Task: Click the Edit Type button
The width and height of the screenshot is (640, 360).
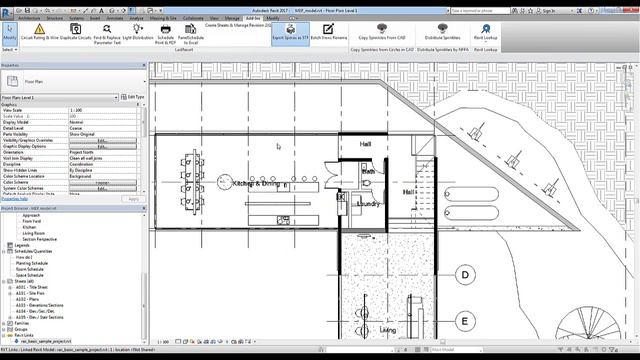Action: click(x=133, y=97)
